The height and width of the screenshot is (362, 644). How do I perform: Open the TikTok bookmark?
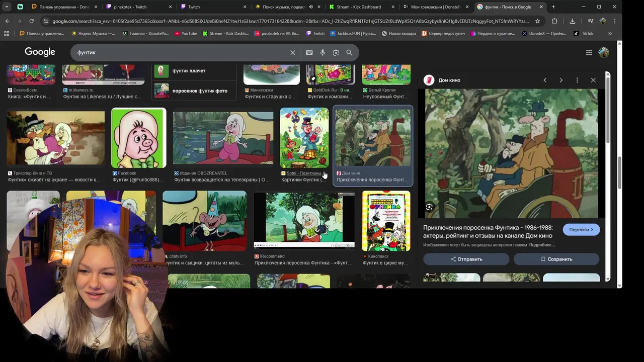click(584, 33)
